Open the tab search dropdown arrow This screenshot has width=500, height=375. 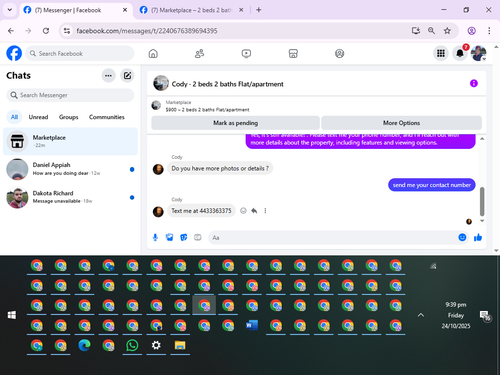(x=10, y=10)
